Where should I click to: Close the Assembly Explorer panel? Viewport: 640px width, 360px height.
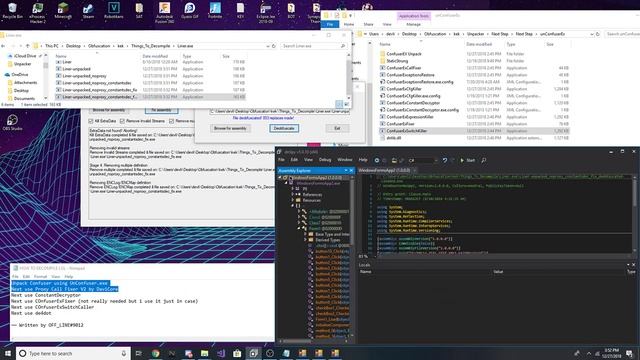351,170
